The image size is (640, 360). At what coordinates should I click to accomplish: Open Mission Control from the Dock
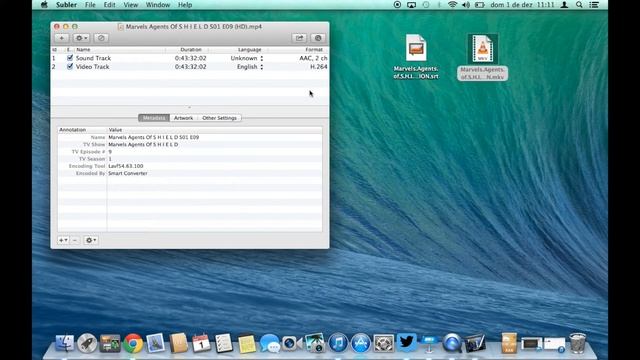(x=110, y=343)
